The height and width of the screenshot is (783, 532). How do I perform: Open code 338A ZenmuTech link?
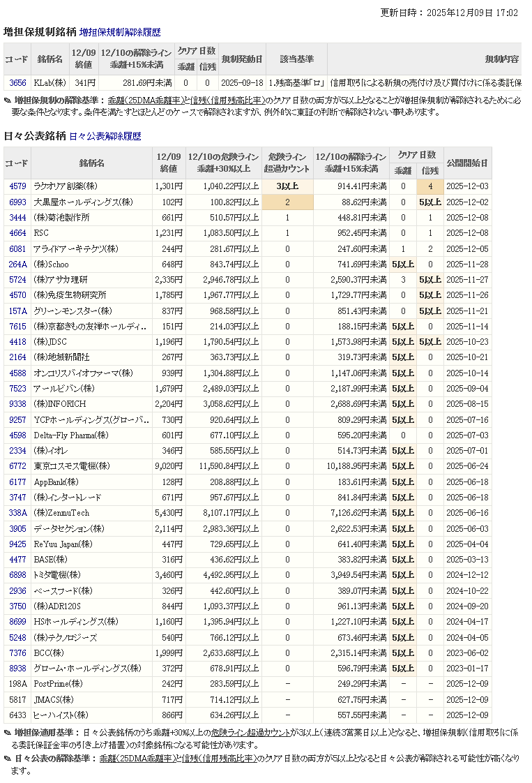[x=17, y=513]
